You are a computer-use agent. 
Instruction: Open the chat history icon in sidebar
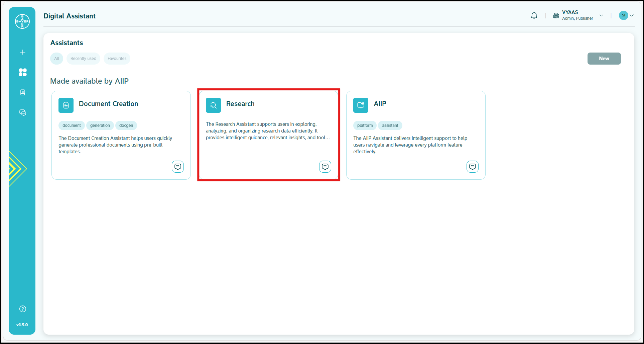tap(23, 113)
